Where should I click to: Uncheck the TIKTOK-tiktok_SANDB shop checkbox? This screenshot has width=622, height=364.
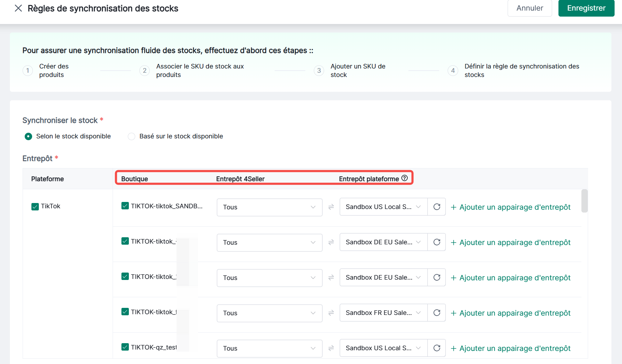point(125,206)
